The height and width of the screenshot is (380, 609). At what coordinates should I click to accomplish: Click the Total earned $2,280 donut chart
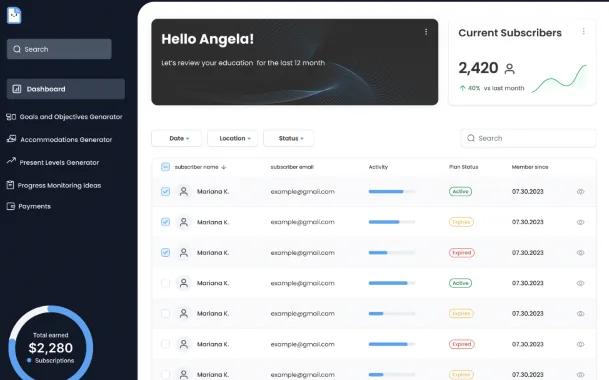point(50,344)
